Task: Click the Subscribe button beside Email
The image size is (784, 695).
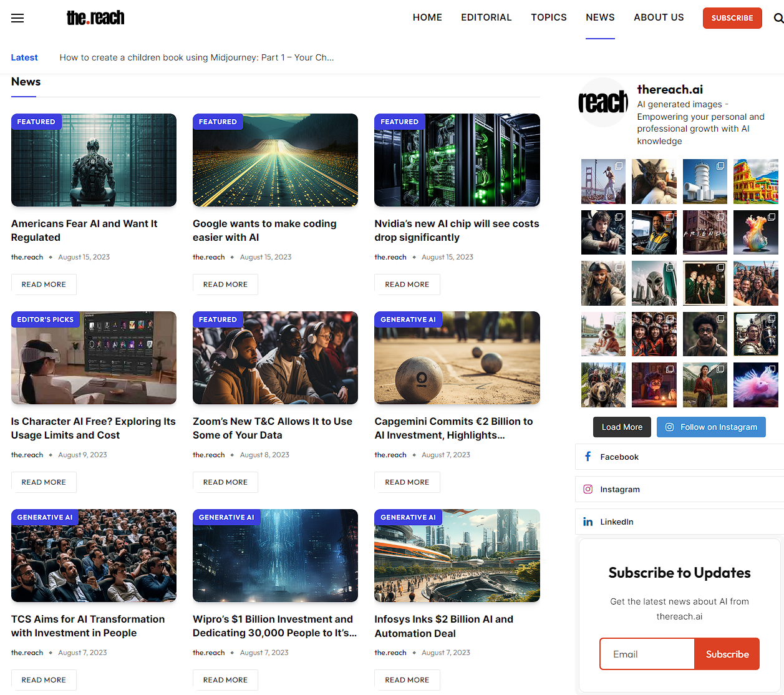Action: click(727, 654)
